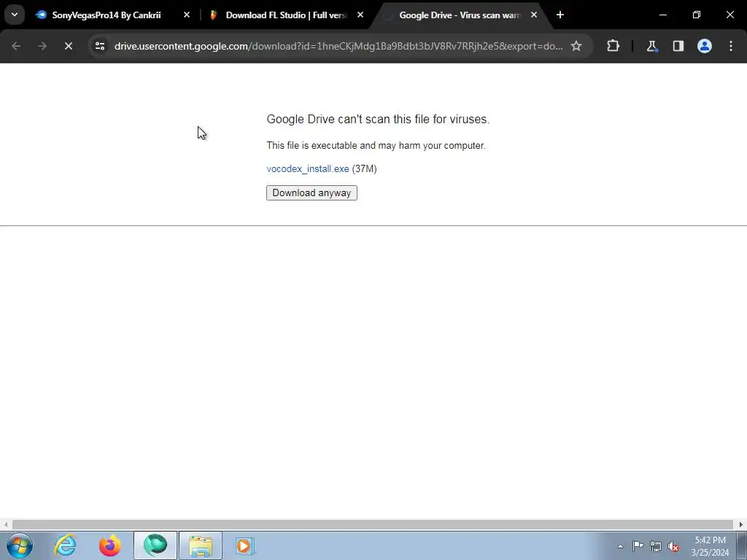Open the Chrome profile avatar
This screenshot has height=560, width=747.
click(x=705, y=46)
